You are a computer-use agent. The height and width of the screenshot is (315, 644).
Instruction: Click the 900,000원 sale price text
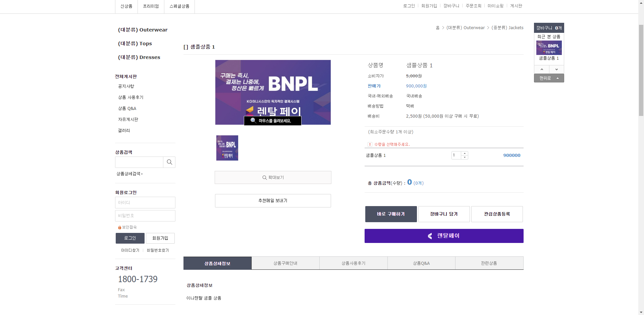click(416, 86)
